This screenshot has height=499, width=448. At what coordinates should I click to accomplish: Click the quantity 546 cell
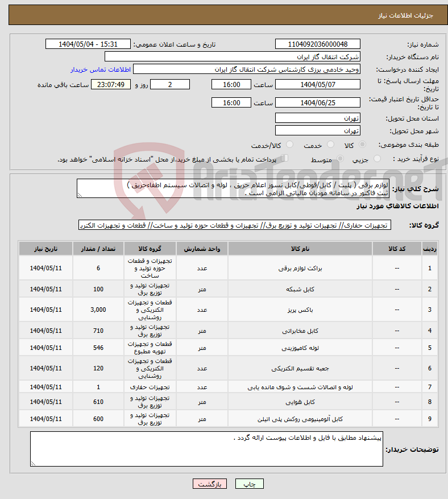point(98,348)
